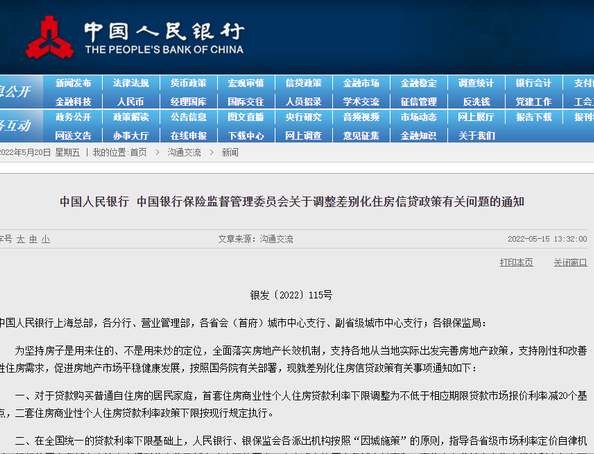Click the document number 银发〔2022〕115号
The width and height of the screenshot is (594, 454).
(291, 295)
